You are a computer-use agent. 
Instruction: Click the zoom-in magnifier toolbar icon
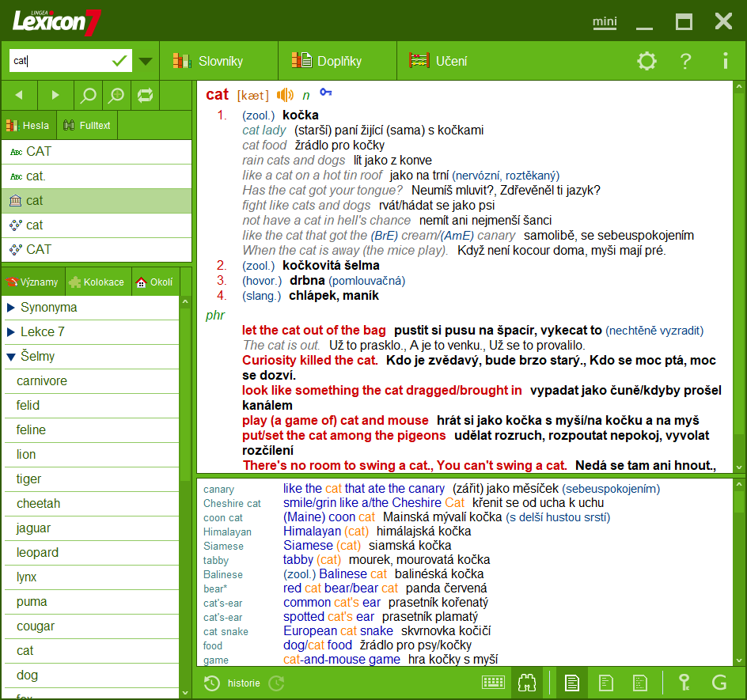click(116, 95)
